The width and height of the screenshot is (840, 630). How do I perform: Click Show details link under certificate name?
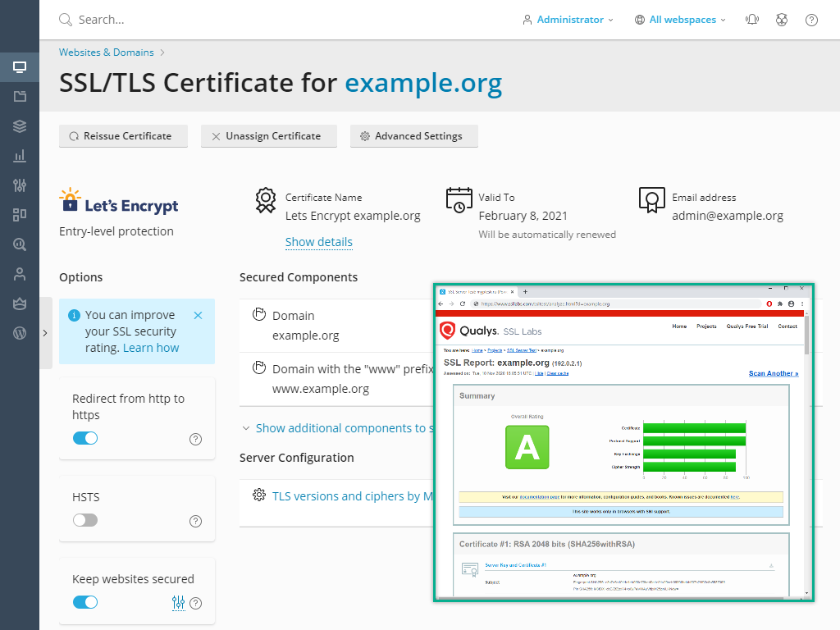(x=318, y=242)
